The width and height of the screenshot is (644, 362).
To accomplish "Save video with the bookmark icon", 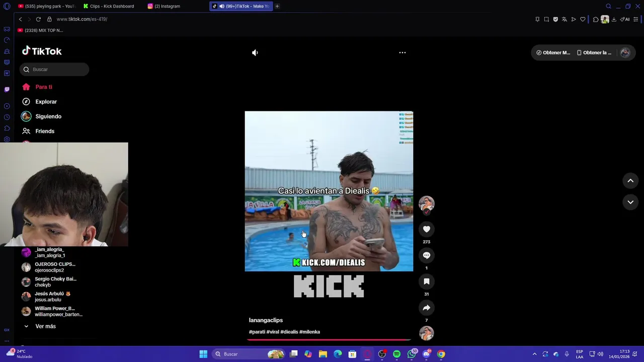I will coord(427,282).
